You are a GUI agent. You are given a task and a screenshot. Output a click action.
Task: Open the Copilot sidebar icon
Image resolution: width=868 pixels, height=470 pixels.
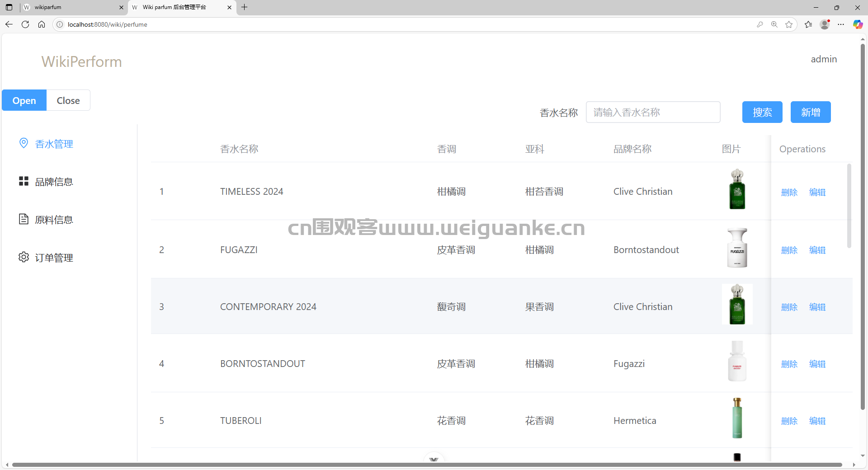tap(858, 24)
